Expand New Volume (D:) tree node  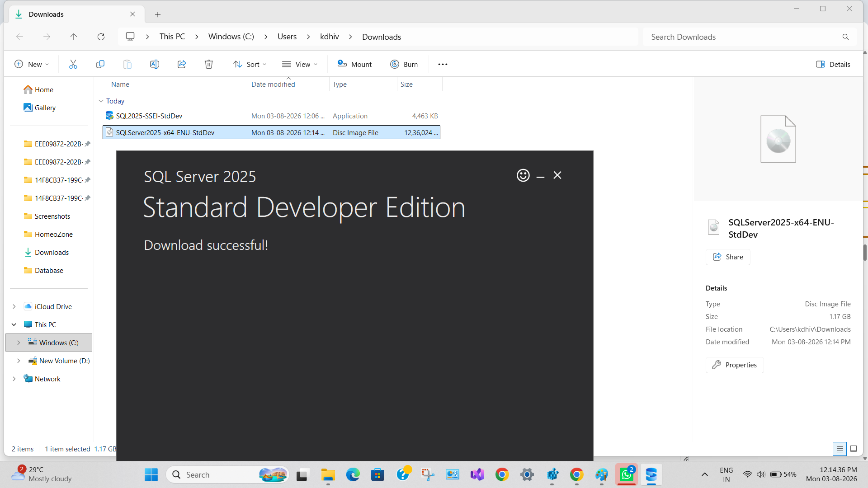[x=19, y=361]
